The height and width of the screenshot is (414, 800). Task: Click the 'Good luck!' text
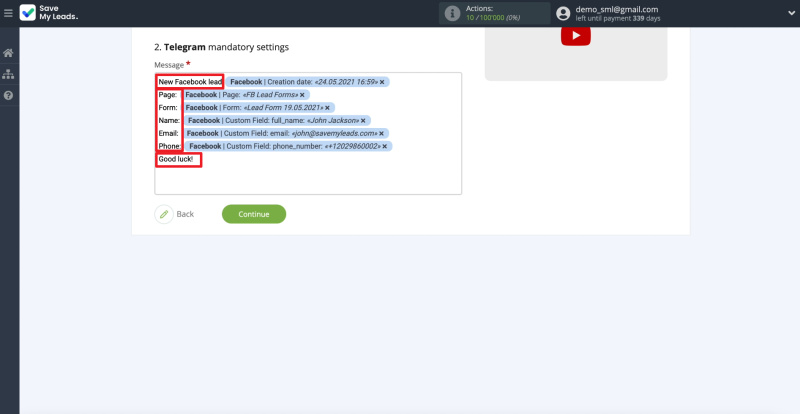point(176,159)
